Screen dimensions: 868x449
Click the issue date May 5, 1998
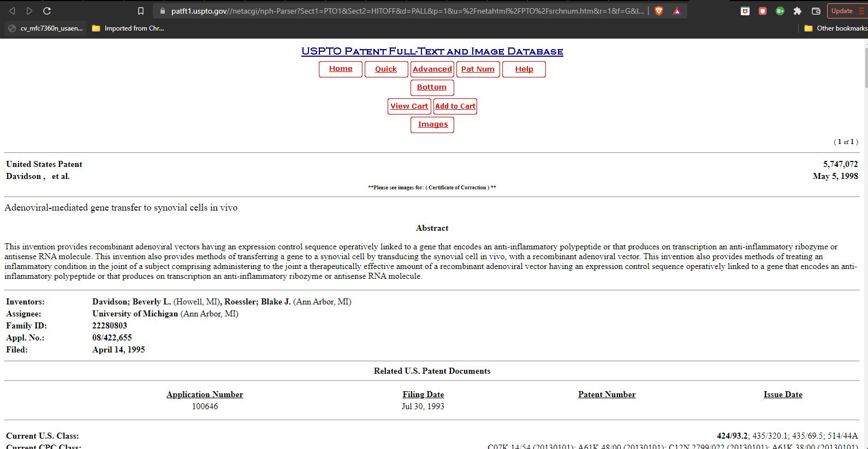tap(835, 176)
